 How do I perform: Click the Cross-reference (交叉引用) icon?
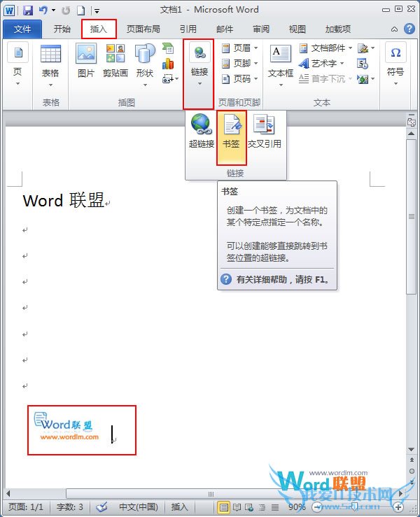point(264,125)
